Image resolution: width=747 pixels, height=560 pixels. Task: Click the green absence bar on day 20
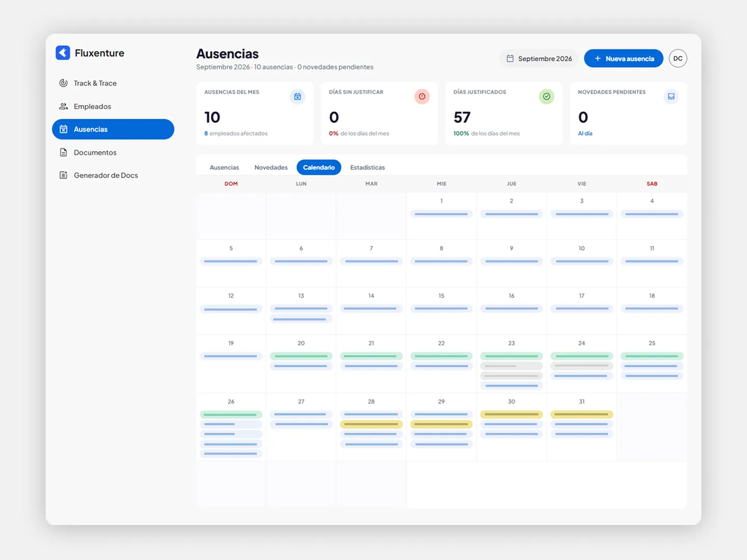[x=301, y=356]
